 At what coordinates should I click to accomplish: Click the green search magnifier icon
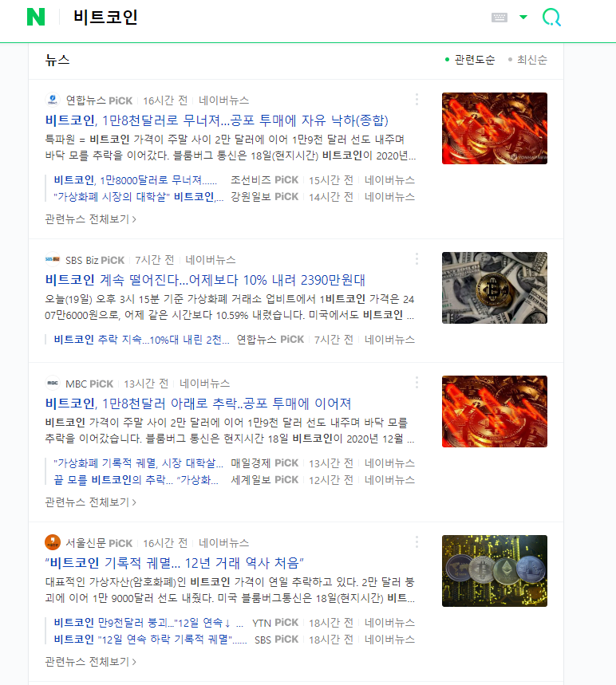coord(551,18)
